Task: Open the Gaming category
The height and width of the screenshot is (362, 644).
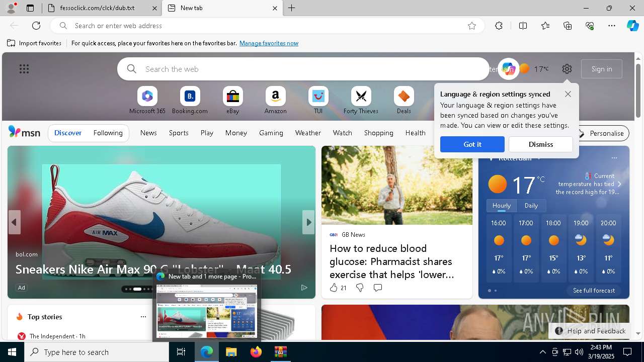Action: pos(271,133)
